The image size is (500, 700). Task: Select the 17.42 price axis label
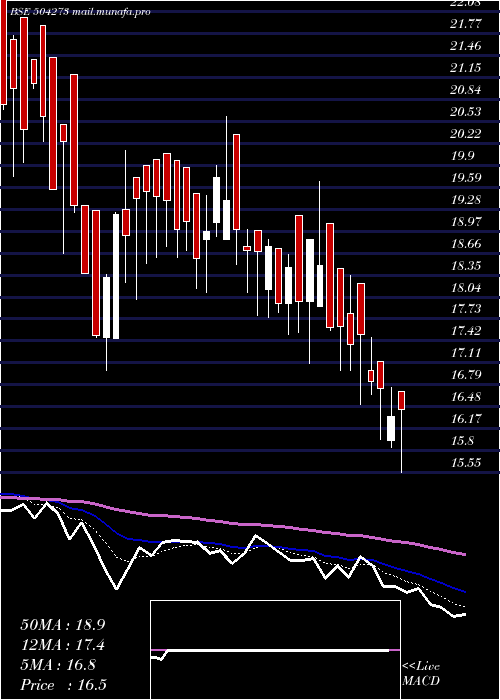466,331
